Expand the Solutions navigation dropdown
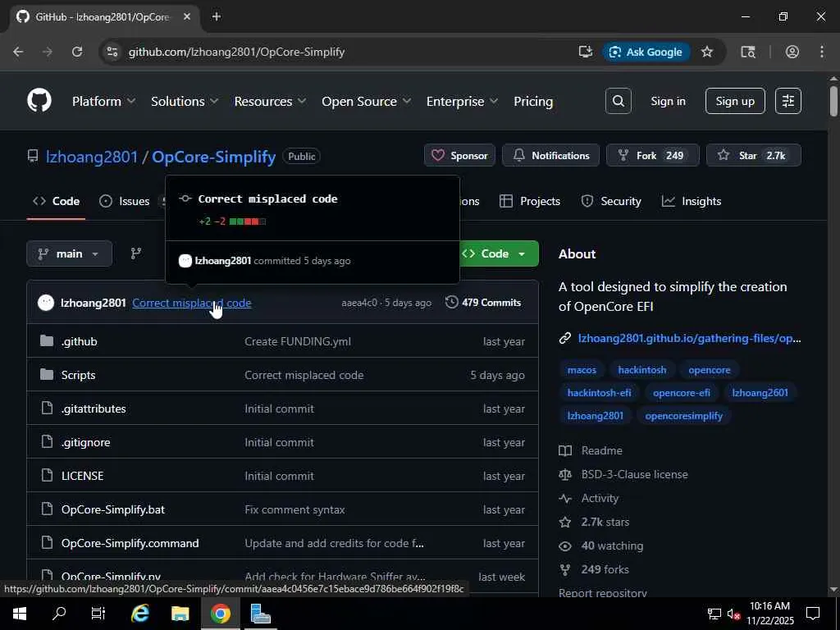This screenshot has width=840, height=630. (185, 101)
